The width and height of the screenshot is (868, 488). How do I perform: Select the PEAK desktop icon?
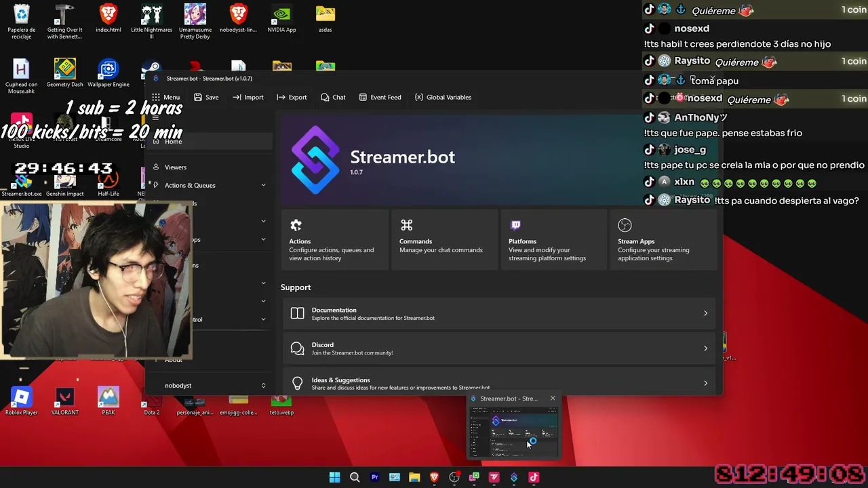108,401
